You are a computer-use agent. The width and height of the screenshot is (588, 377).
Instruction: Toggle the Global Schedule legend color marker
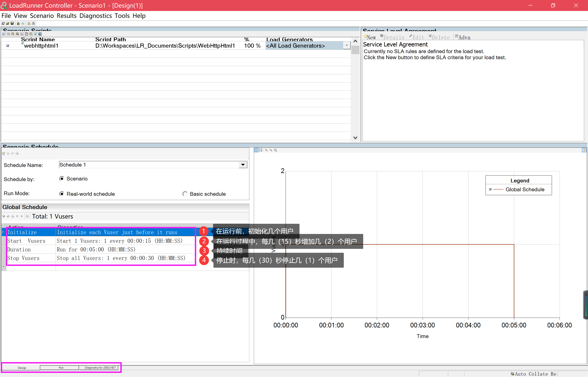[x=490, y=189]
